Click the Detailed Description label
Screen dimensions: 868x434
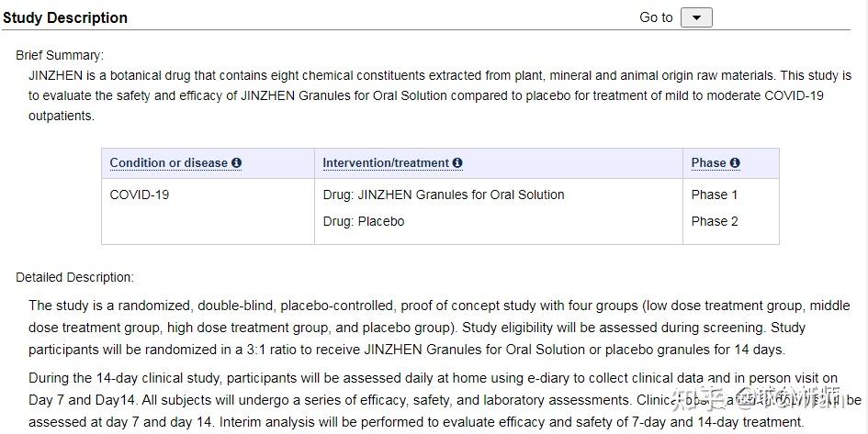(x=74, y=277)
